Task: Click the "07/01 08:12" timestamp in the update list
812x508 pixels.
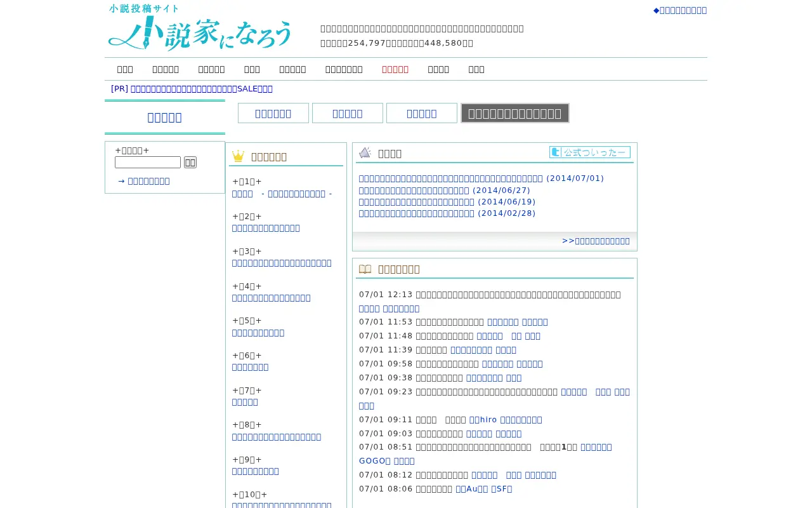Action: tap(386, 475)
